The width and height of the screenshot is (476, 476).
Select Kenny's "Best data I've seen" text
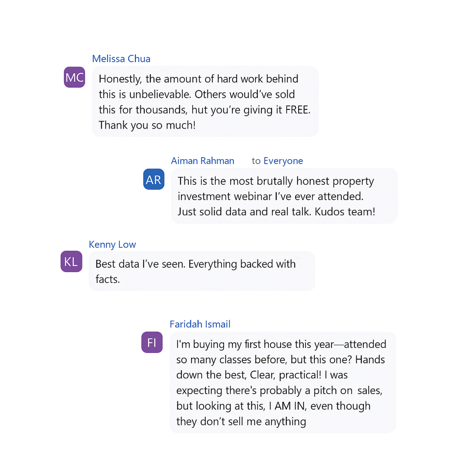point(140,264)
